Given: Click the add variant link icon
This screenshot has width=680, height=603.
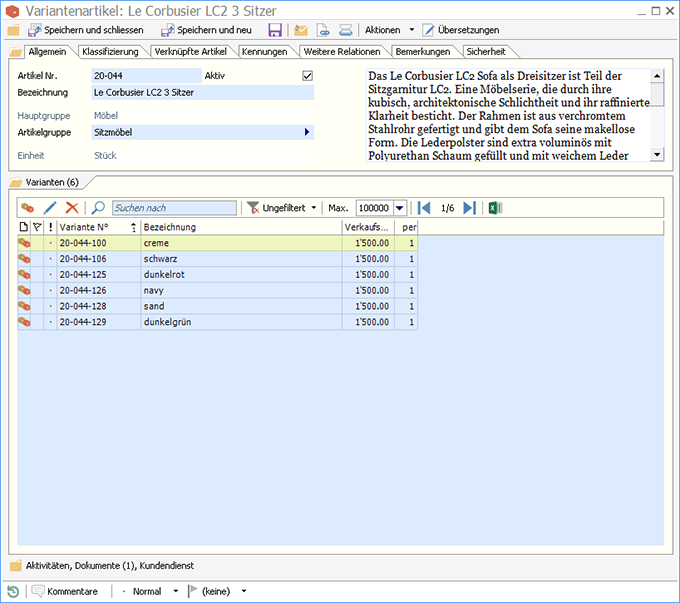Looking at the screenshot, I should [27, 208].
